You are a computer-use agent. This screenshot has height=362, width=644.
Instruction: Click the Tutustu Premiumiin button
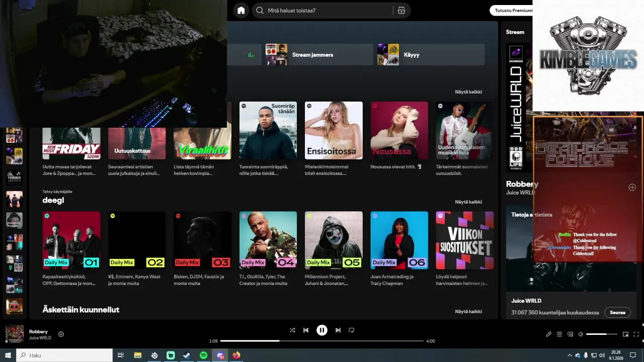click(511, 11)
